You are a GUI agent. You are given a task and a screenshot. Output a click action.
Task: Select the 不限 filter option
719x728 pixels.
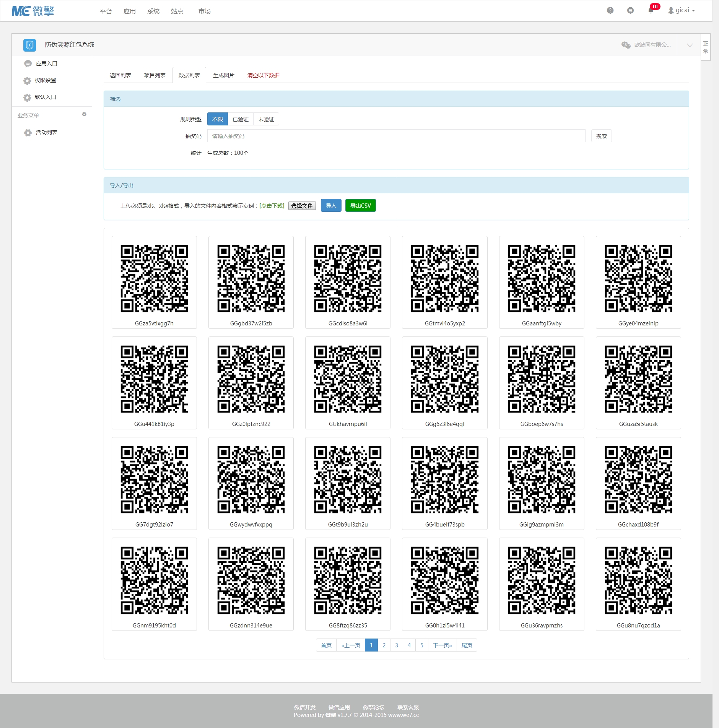tap(218, 119)
